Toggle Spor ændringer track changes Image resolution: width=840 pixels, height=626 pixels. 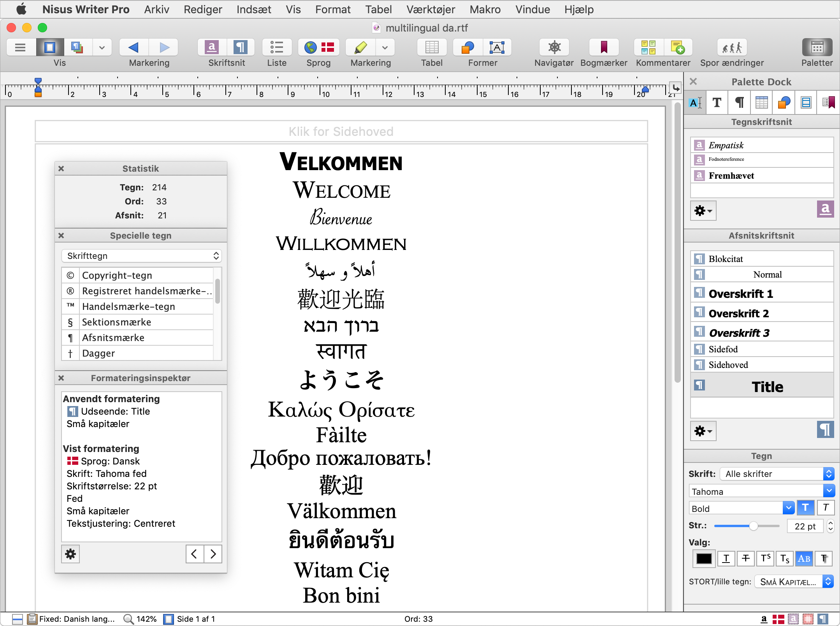click(732, 47)
